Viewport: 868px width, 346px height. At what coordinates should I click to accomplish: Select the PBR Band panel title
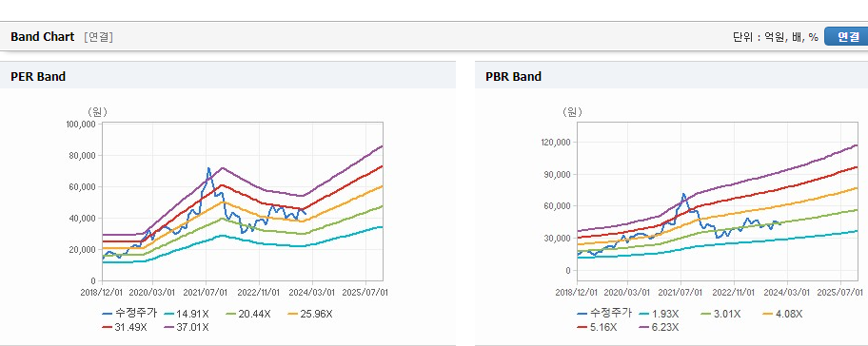point(513,77)
